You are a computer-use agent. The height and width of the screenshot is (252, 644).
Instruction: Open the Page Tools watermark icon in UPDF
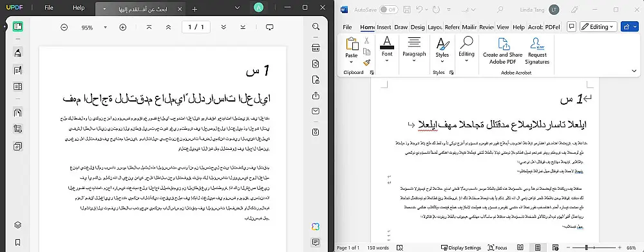17,146
